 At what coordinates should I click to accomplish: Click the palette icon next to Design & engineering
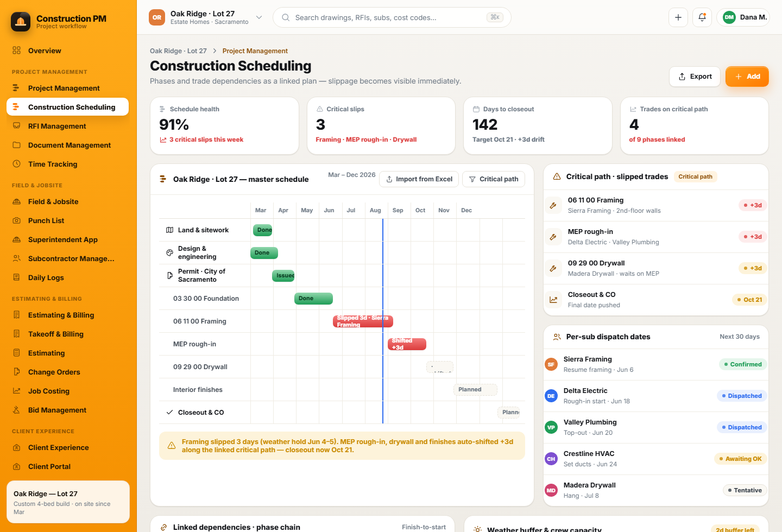(169, 253)
